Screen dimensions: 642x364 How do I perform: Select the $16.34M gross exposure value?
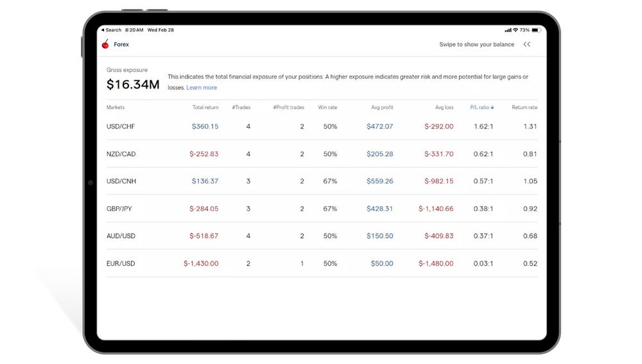(133, 84)
